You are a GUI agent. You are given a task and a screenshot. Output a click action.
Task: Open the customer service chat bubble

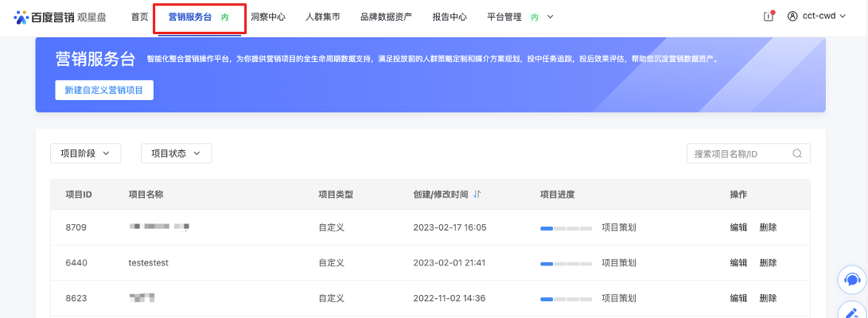pos(852,280)
